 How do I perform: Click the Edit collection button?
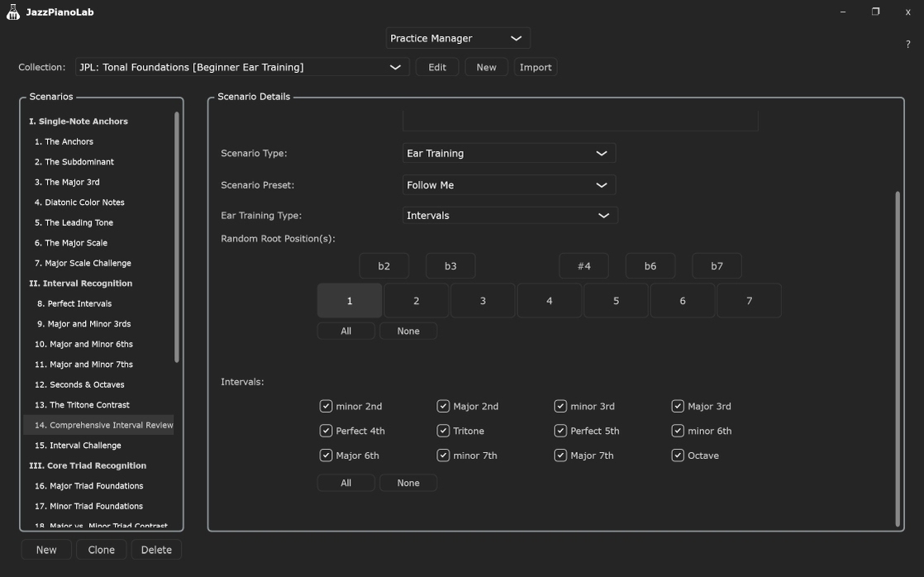(x=437, y=67)
